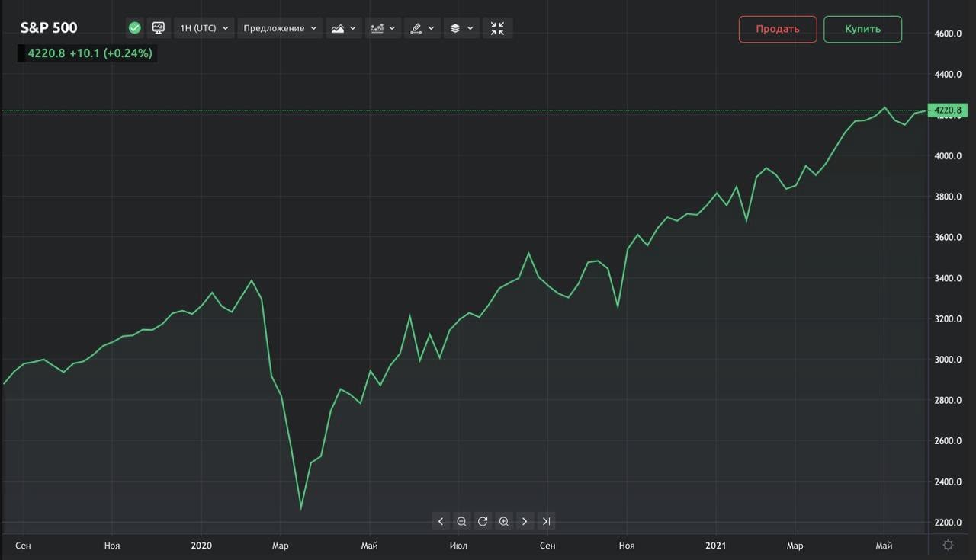The image size is (976, 560).
Task: Click the Купить buy button
Action: 862,29
